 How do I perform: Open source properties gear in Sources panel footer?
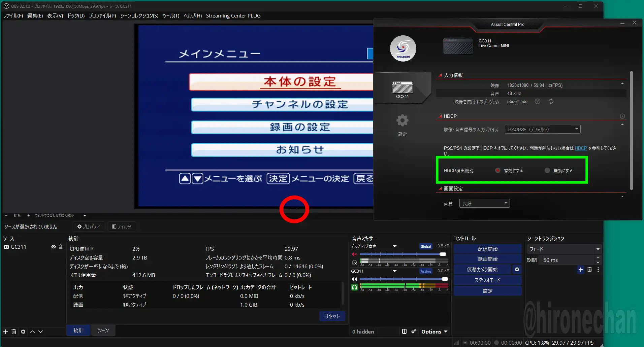coord(23,332)
